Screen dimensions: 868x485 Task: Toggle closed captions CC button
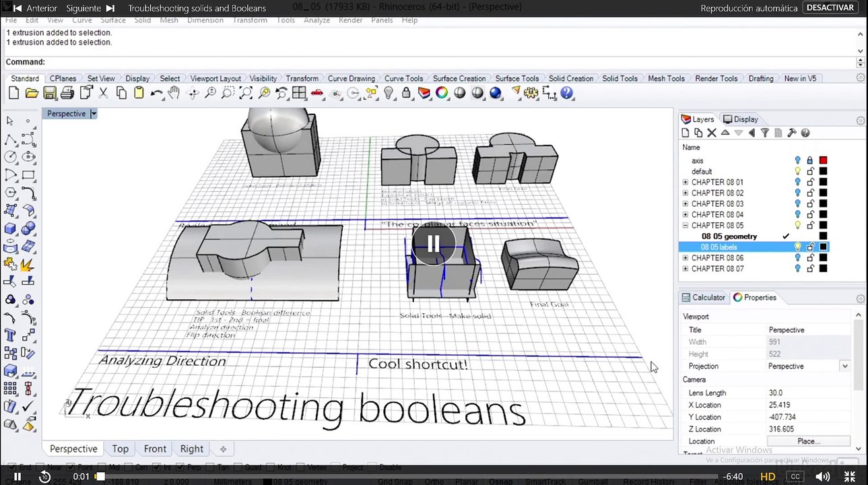795,476
